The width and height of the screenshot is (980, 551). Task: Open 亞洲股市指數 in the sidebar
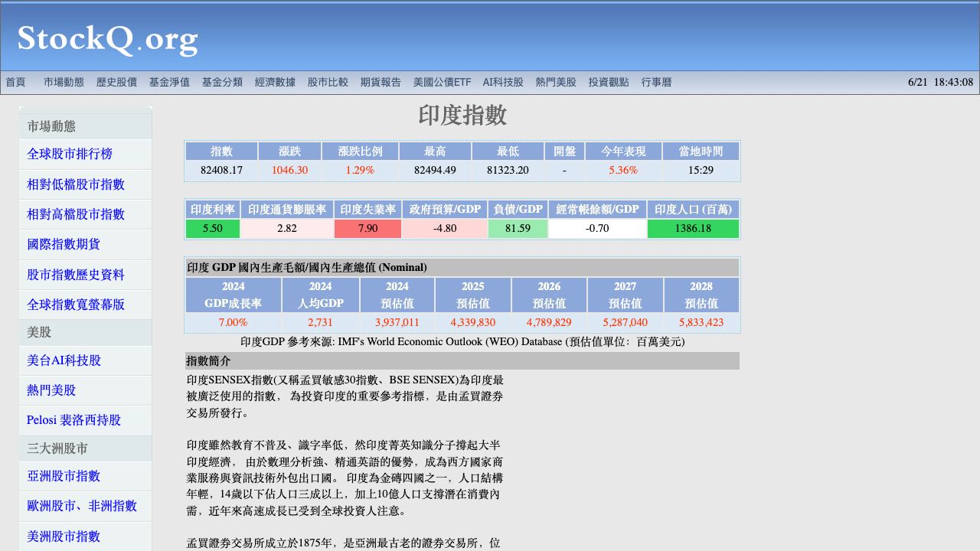tap(64, 476)
